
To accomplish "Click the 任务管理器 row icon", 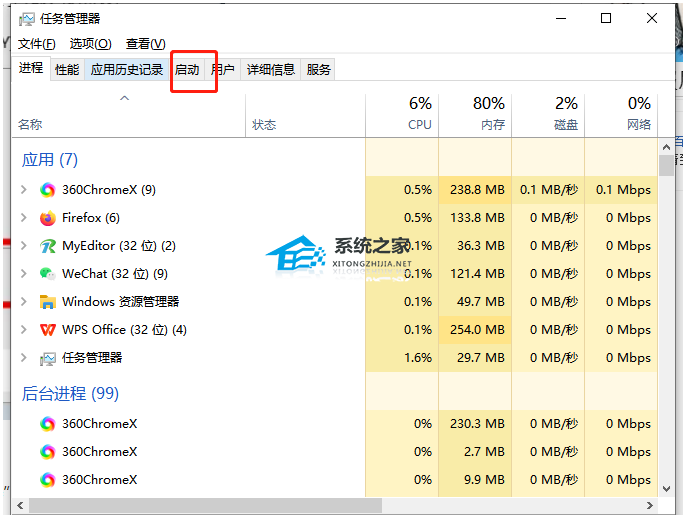I will coord(47,358).
